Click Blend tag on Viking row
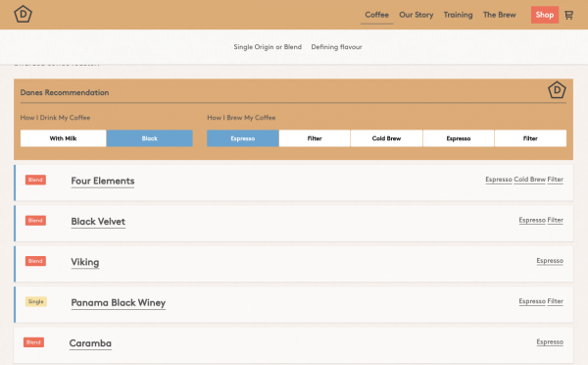This screenshot has height=365, width=588. (35, 261)
